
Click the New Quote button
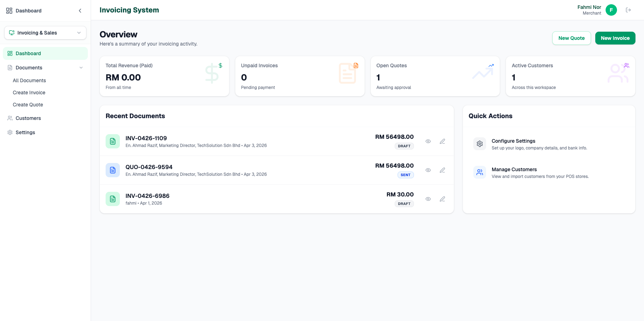click(571, 38)
